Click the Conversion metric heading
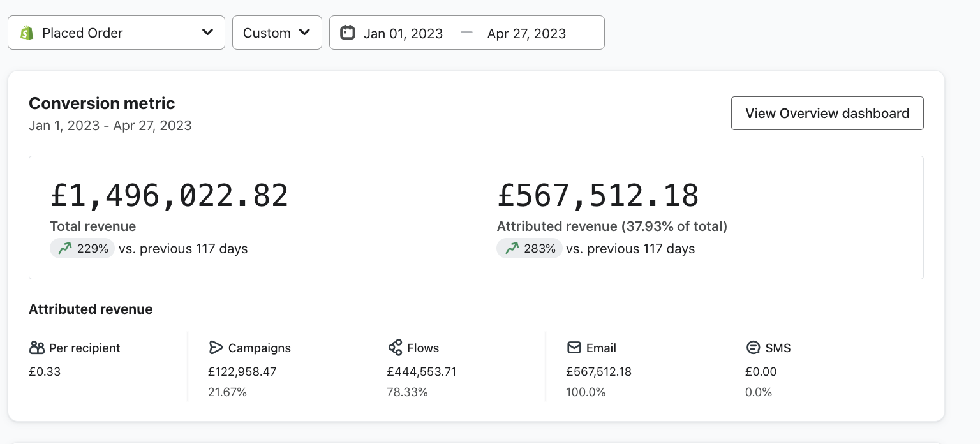The image size is (980, 444). 102,103
